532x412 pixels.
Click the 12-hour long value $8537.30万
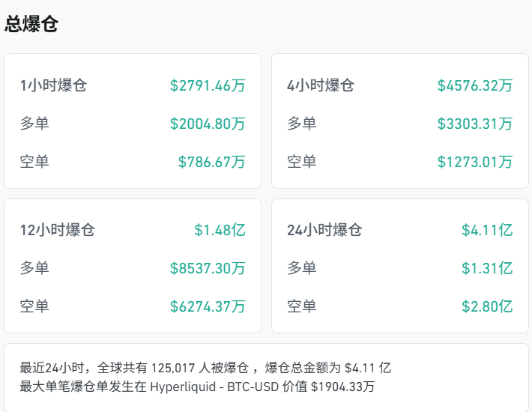click(208, 268)
